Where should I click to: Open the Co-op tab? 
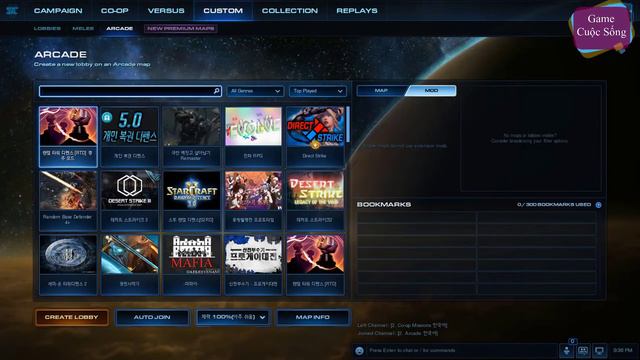tap(115, 11)
